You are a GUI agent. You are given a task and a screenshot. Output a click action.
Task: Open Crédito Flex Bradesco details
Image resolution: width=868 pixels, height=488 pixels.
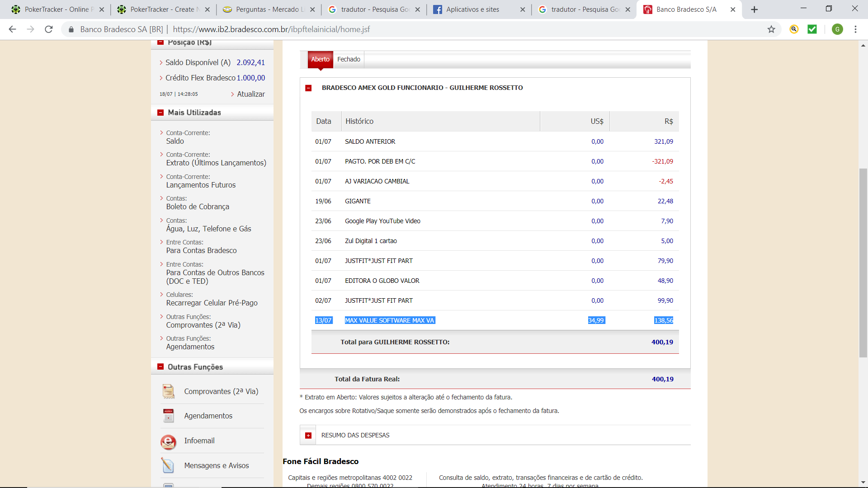tap(200, 78)
